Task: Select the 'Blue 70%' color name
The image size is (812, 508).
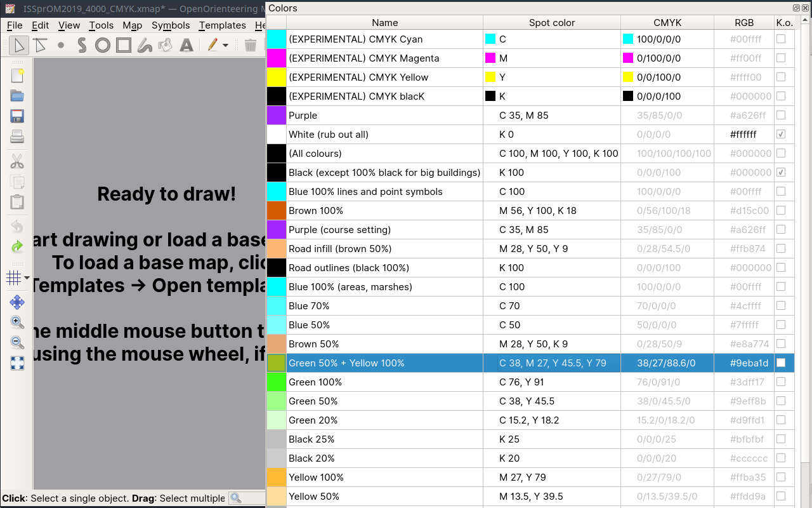Action: tap(309, 305)
